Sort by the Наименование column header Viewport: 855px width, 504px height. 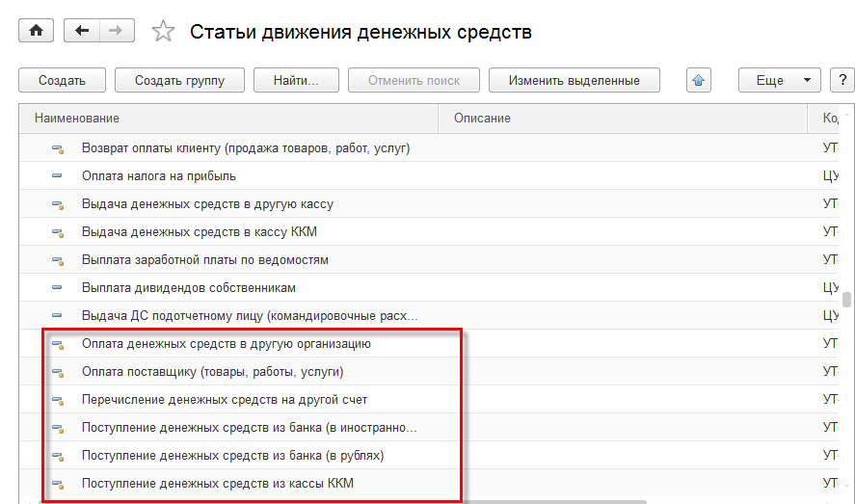click(77, 118)
